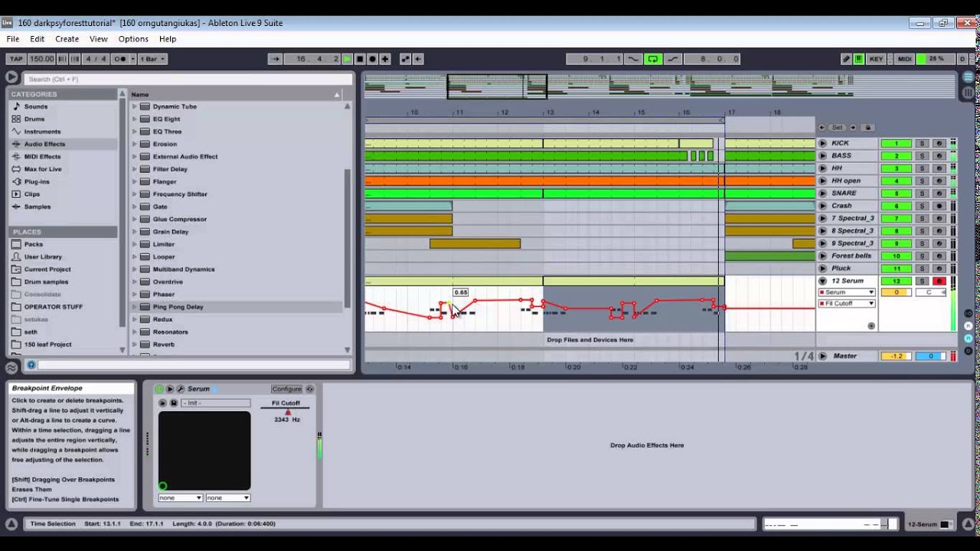
Task: Click the Serum device preset save icon
Action: coord(174,403)
